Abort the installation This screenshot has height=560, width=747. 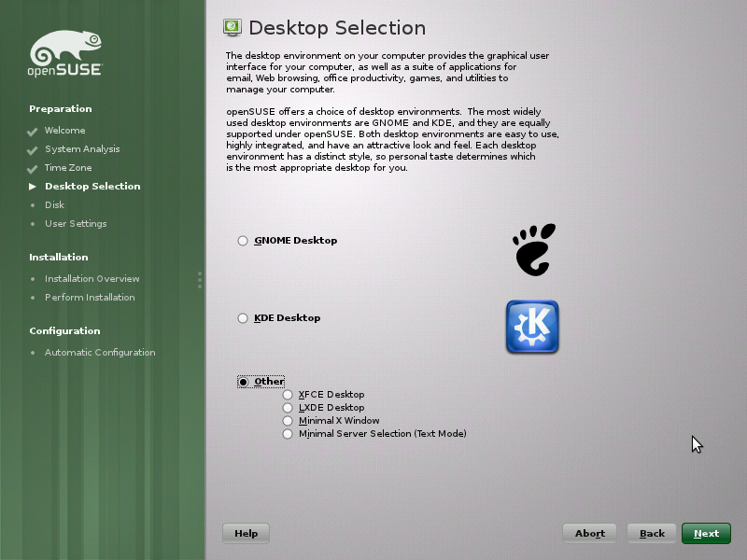point(589,533)
